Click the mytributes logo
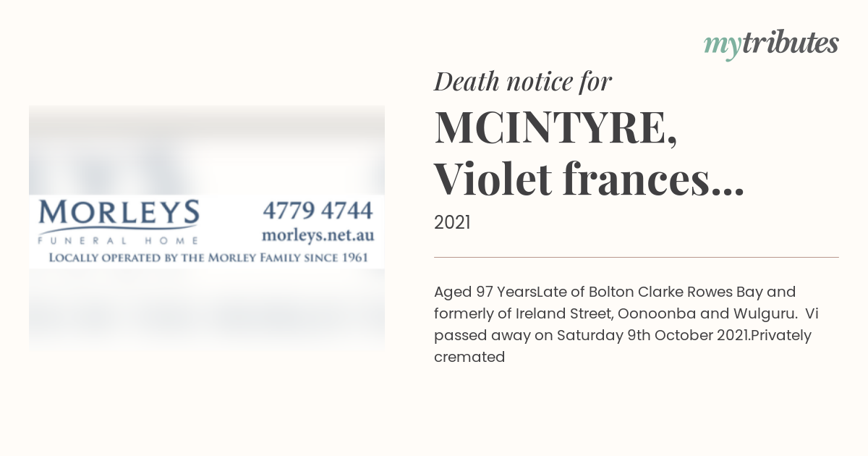The image size is (868, 456). 771,44
